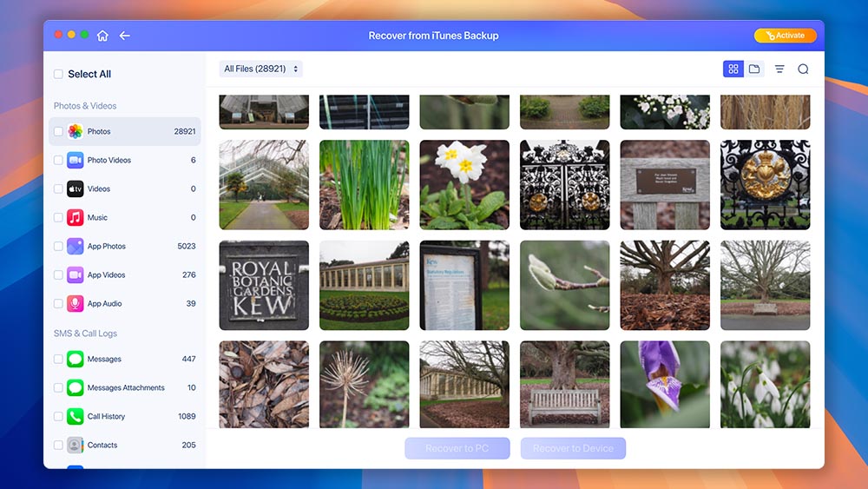Select the App Videos icon

[x=76, y=274]
